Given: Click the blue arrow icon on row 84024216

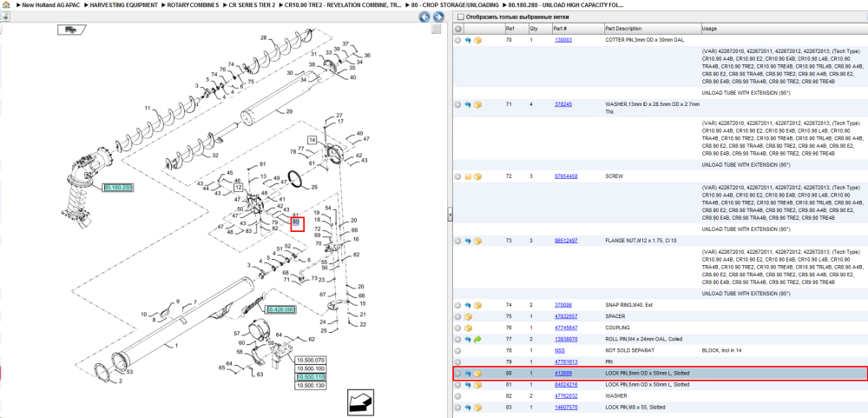Looking at the screenshot, I should click(468, 385).
